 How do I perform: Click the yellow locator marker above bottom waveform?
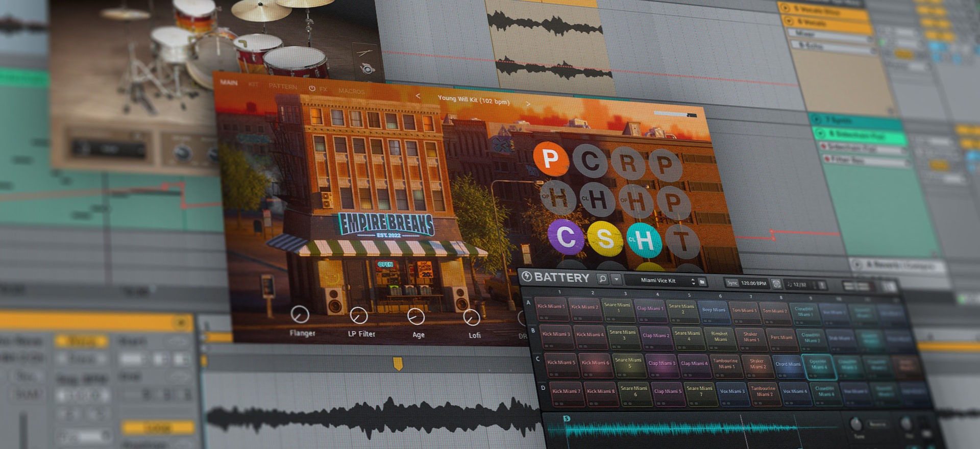pyautogui.click(x=398, y=363)
